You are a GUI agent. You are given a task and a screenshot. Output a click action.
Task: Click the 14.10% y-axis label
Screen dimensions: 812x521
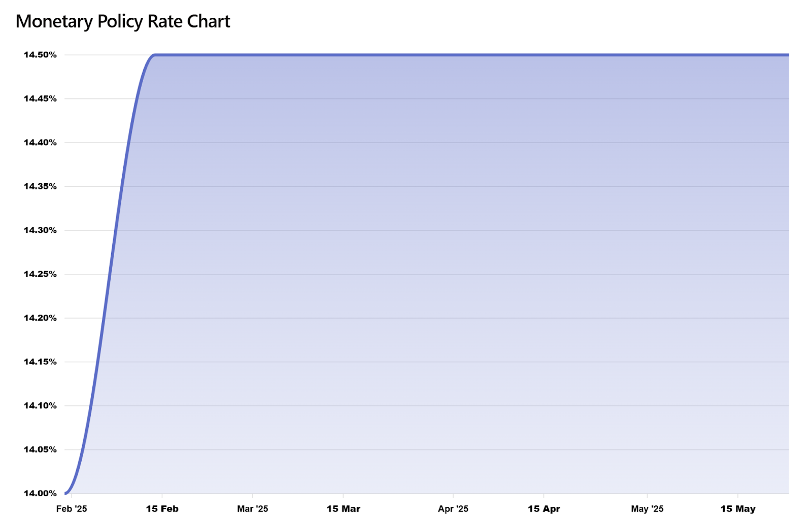(40, 406)
